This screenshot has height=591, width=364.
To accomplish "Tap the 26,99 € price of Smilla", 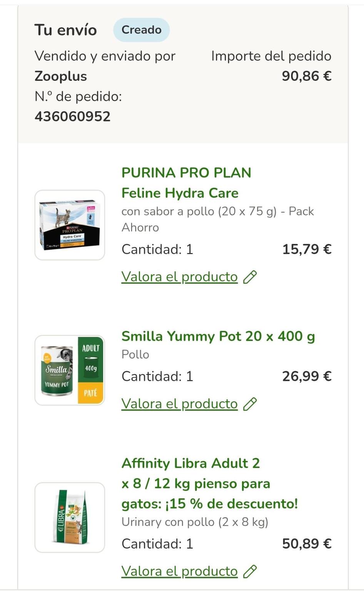I will click(x=307, y=376).
